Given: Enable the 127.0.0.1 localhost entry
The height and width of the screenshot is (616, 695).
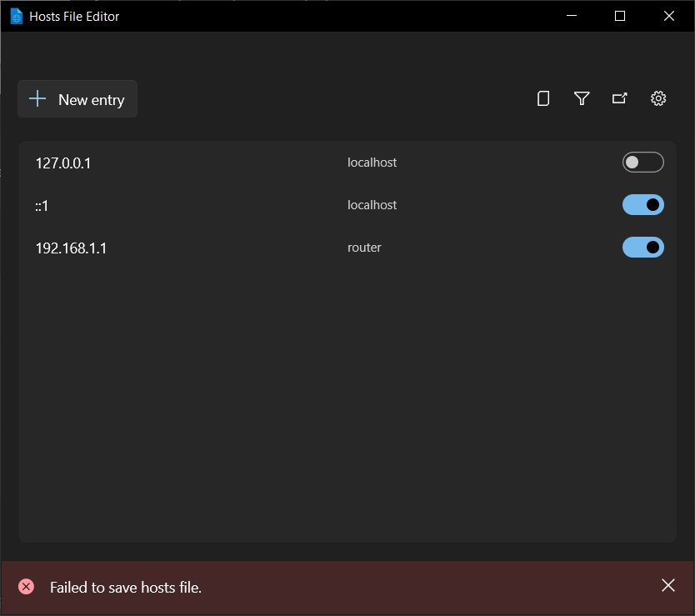Looking at the screenshot, I should click(x=642, y=162).
